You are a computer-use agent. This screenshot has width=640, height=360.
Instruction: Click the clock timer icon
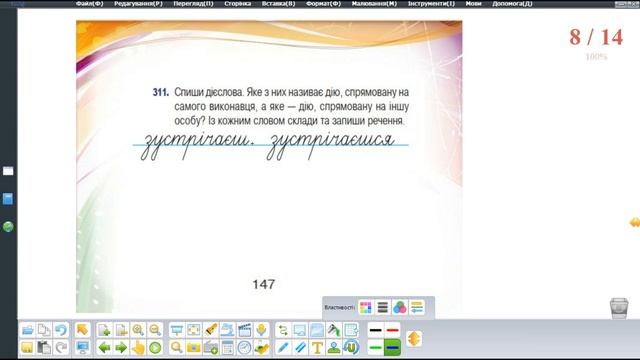(244, 348)
